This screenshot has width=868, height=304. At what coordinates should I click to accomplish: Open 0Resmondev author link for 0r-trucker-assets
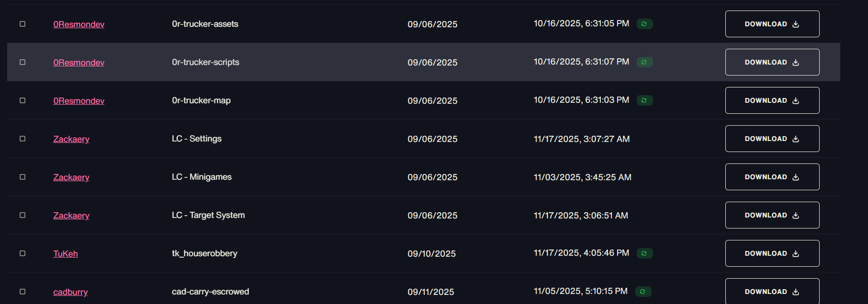[x=79, y=24]
